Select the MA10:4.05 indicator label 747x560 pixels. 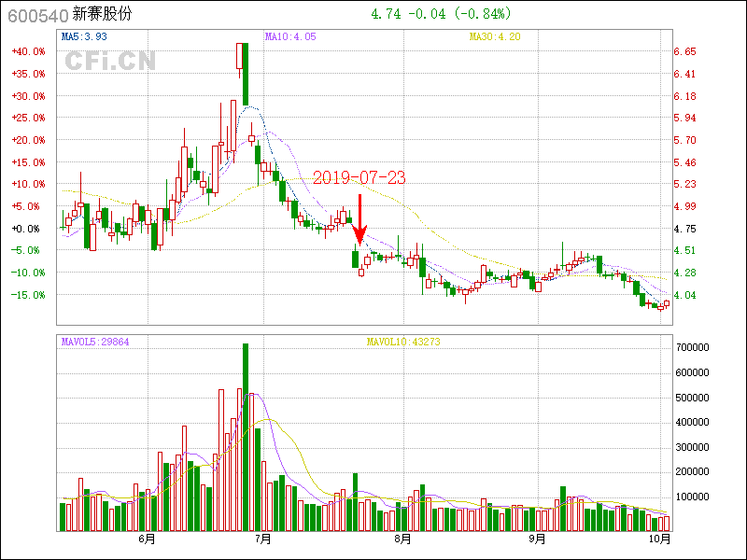pos(290,36)
